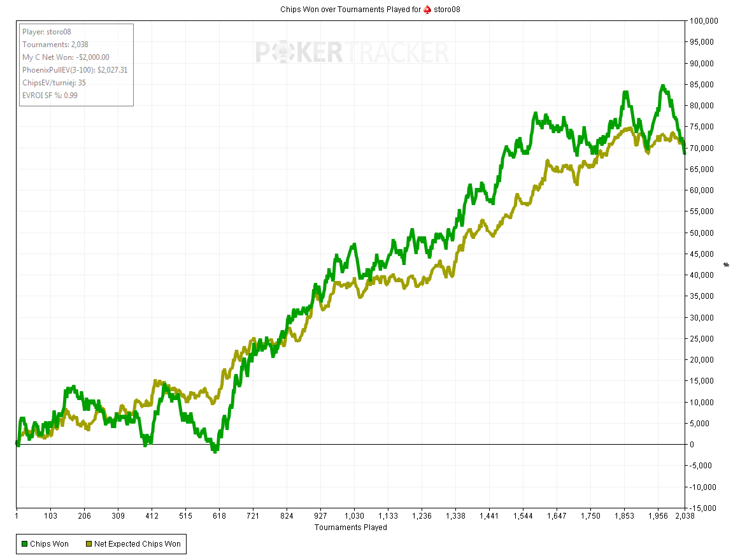Screen dimensions: 740x560
Task: Click the -15,000 y-axis tick label
Action: tap(704, 508)
